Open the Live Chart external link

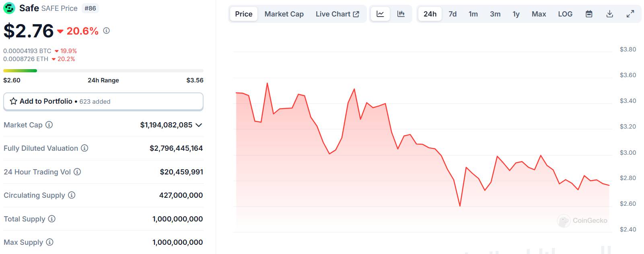pos(337,14)
